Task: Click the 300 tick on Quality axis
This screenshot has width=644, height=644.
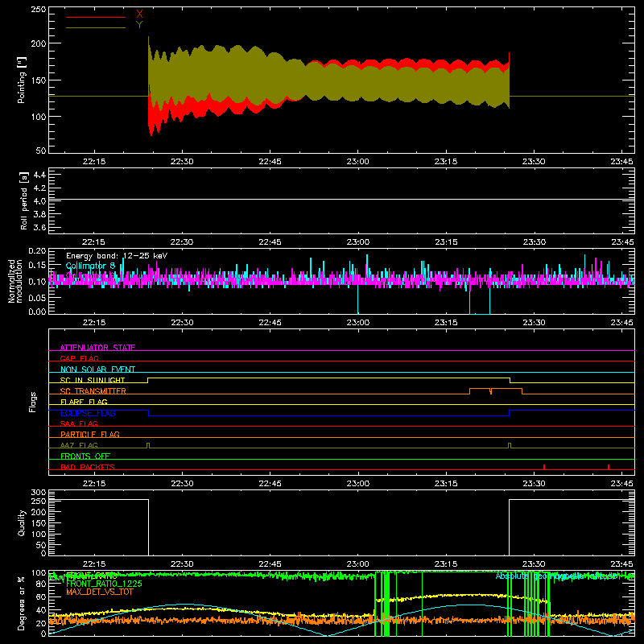Action: click(39, 493)
